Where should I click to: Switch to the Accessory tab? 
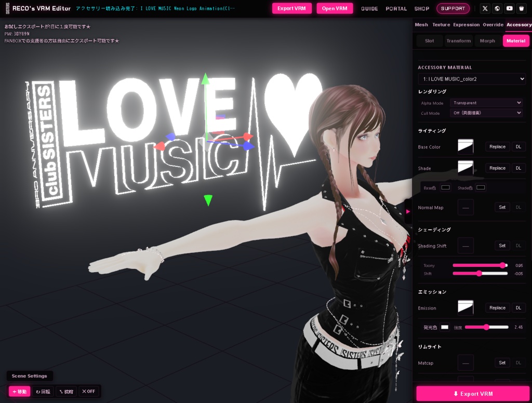click(x=519, y=25)
